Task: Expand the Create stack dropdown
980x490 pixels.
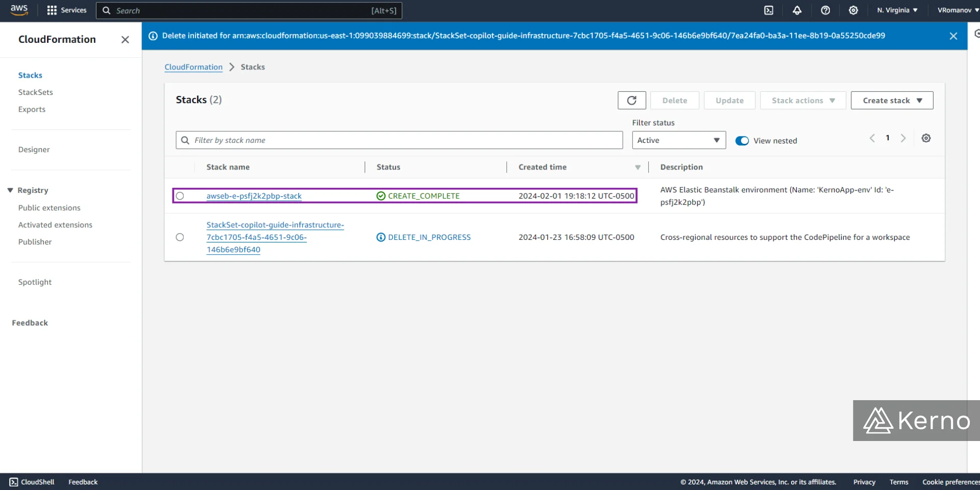Action: [x=892, y=101]
